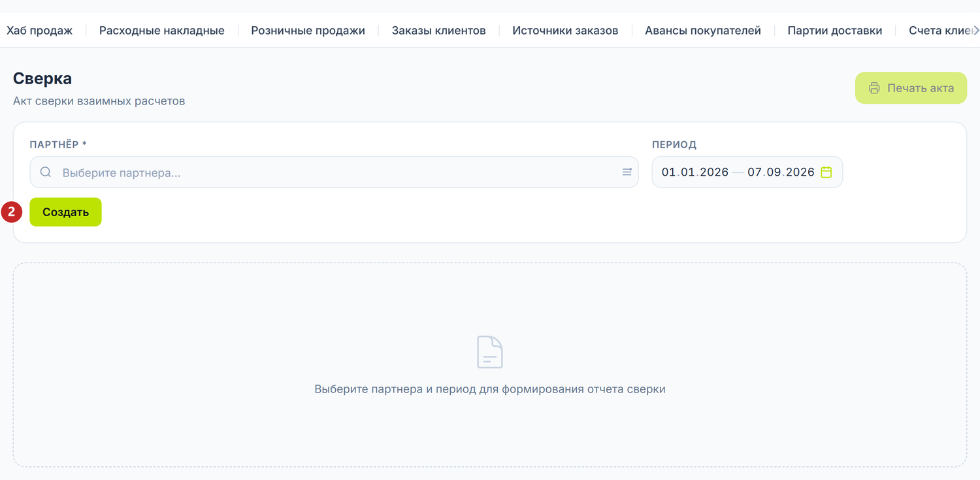
Task: Open the Хаб продаж tab
Action: [39, 30]
